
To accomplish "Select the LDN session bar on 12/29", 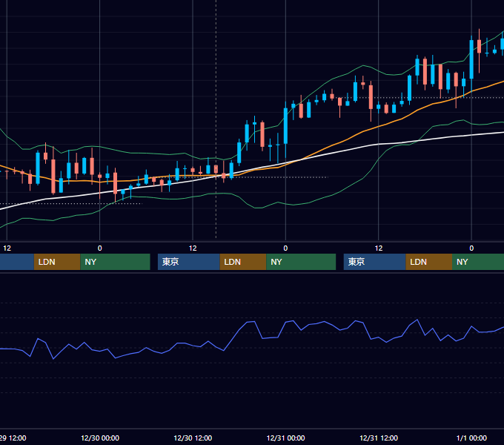I will [x=57, y=262].
